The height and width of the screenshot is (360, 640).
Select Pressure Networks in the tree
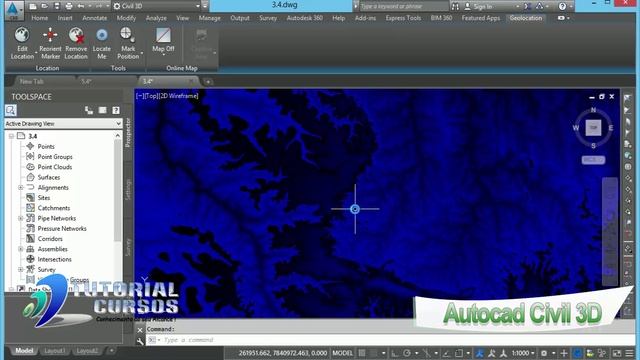tap(62, 229)
